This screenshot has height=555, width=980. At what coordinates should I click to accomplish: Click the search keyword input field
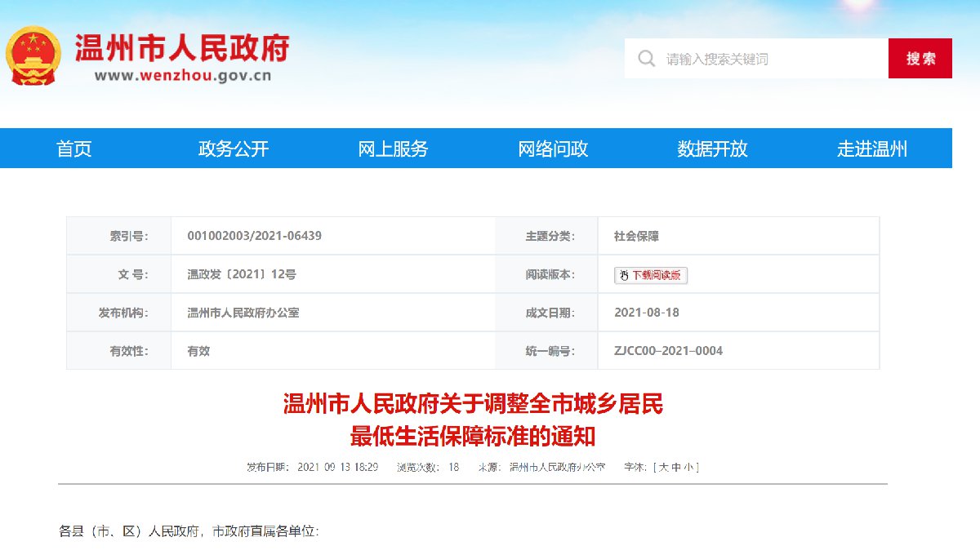coord(756,59)
